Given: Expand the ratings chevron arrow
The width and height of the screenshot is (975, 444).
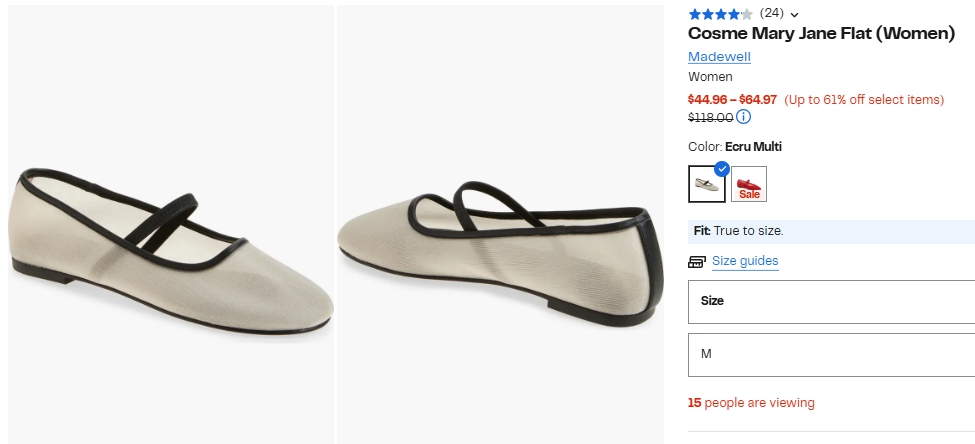Looking at the screenshot, I should tap(795, 14).
